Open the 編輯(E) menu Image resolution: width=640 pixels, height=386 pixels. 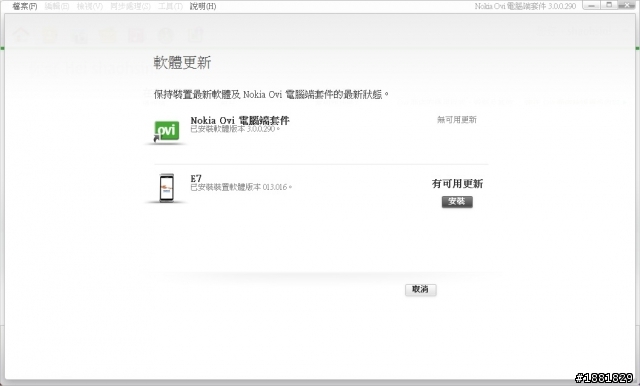(57, 6)
